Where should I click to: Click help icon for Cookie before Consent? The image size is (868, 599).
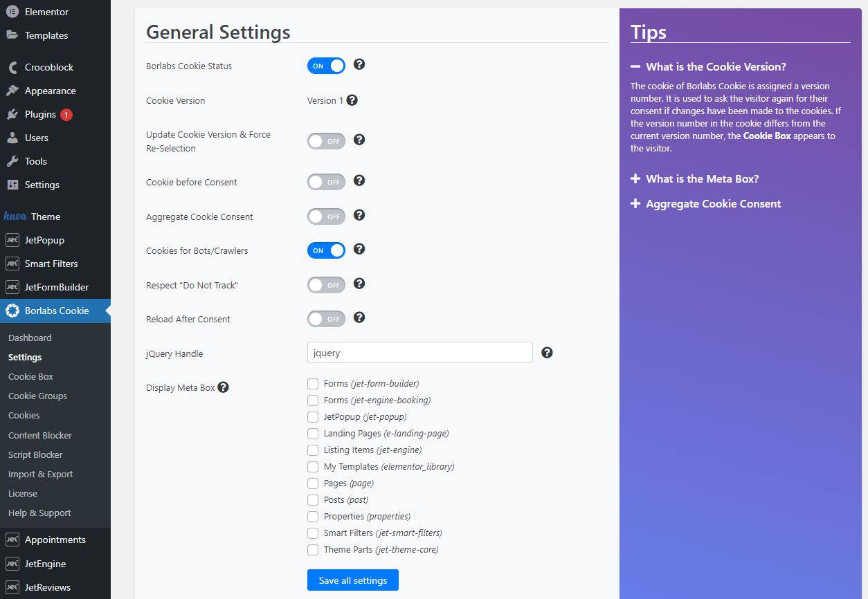[x=359, y=181]
